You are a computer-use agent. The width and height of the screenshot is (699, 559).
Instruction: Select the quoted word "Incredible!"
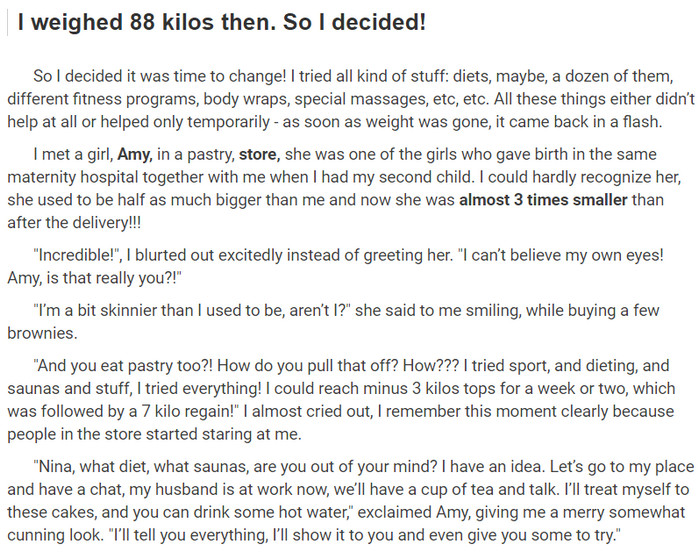point(77,255)
